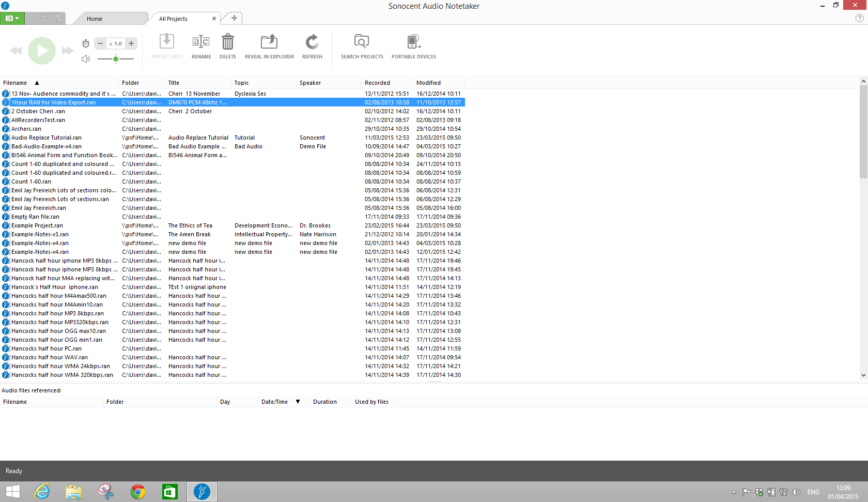The height and width of the screenshot is (502, 868).
Task: Open File Explorer from taskbar
Action: coord(74,492)
